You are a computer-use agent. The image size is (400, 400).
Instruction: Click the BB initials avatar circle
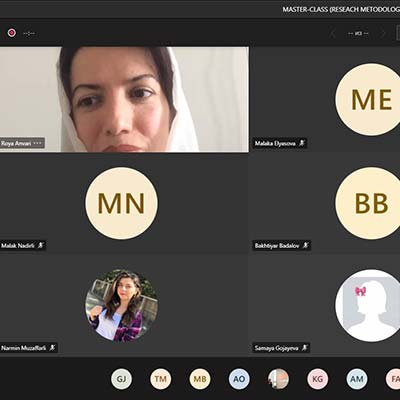pyautogui.click(x=368, y=203)
